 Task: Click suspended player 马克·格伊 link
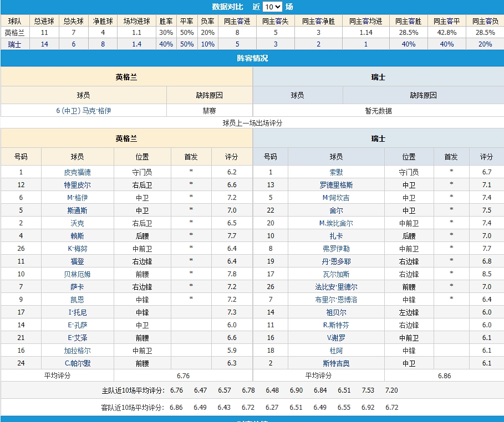[x=84, y=111]
